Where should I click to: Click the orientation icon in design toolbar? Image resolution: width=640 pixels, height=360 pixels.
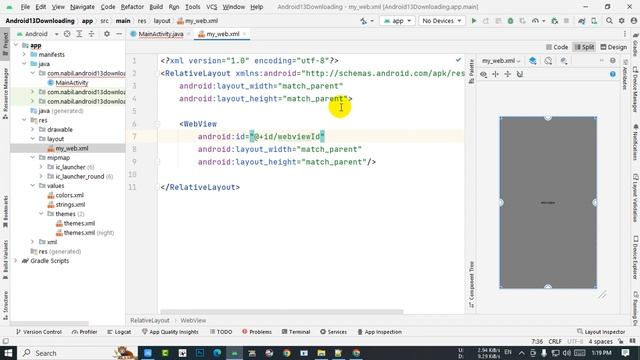548,61
